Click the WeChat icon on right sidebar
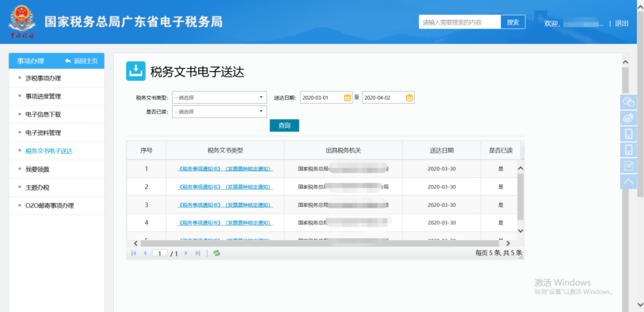The image size is (644, 312). click(x=628, y=102)
